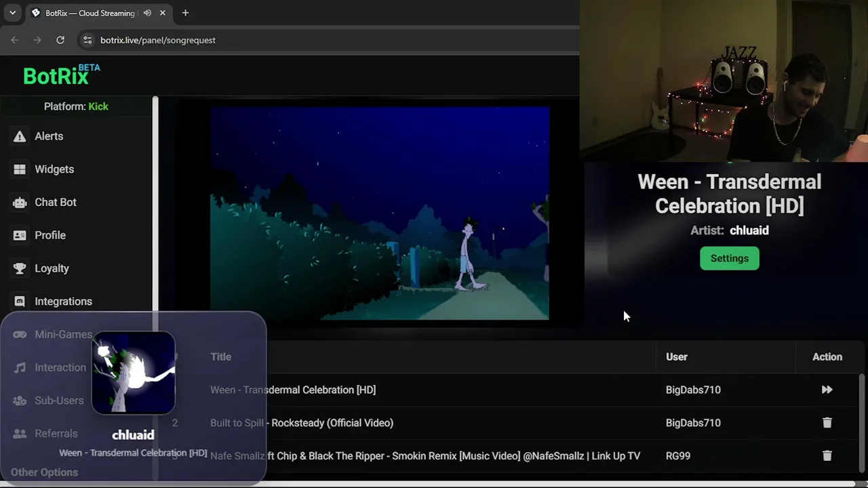
Task: Click the browser forward arrow
Action: pyautogui.click(x=37, y=40)
